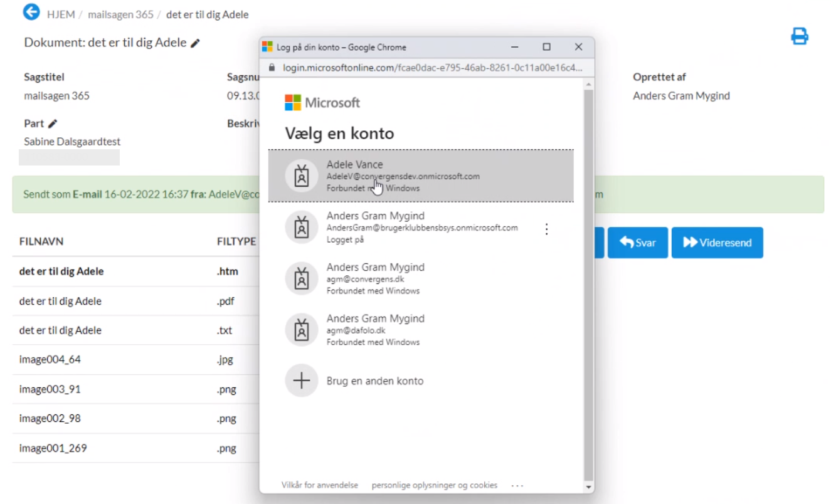
Task: Click pencil icon next to Part
Action: (x=53, y=124)
